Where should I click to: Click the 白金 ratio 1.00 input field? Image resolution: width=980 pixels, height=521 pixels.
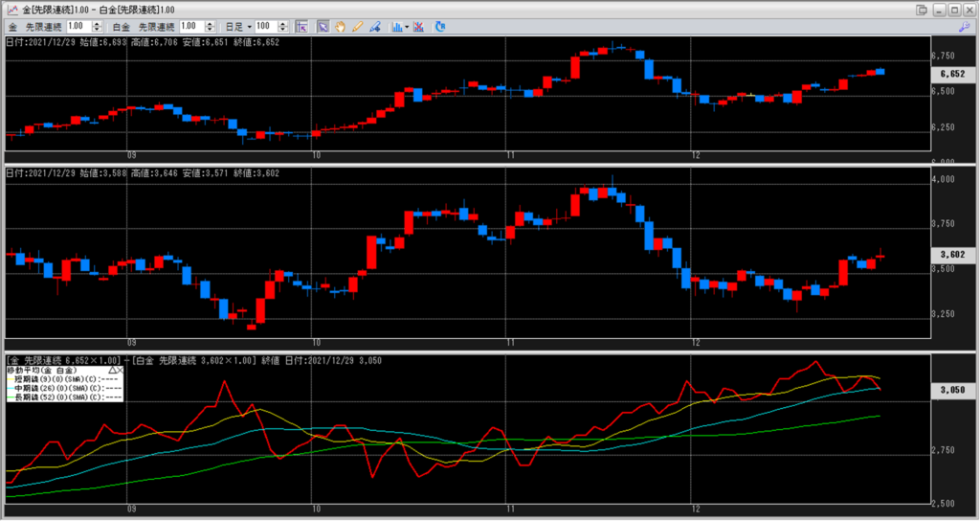tap(189, 27)
